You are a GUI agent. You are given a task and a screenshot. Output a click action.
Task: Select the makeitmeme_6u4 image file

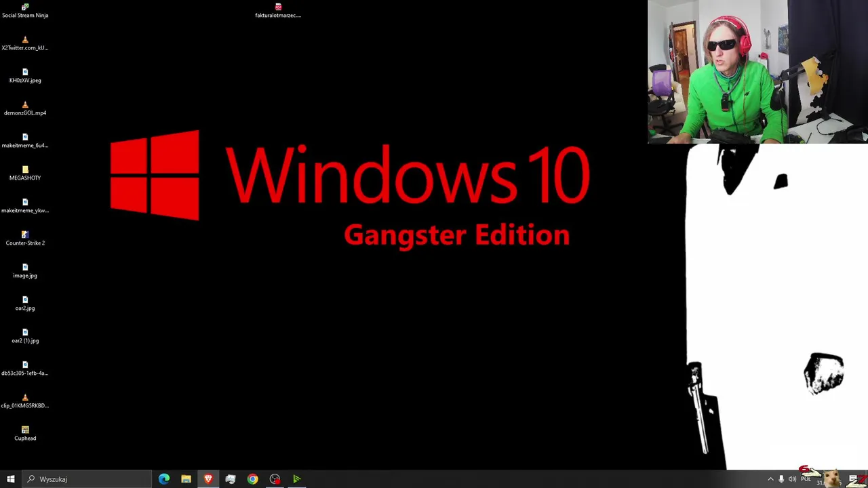tap(25, 141)
